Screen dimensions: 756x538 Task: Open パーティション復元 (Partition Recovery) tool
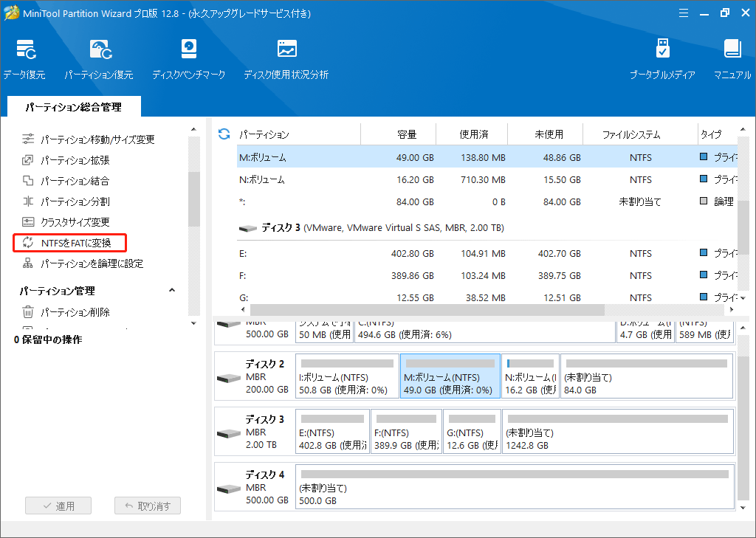click(x=99, y=59)
